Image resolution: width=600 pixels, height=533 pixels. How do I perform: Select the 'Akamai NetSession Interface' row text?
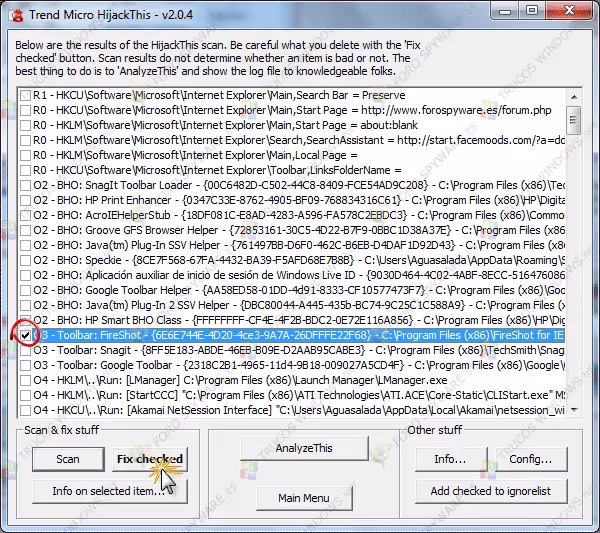[299, 410]
